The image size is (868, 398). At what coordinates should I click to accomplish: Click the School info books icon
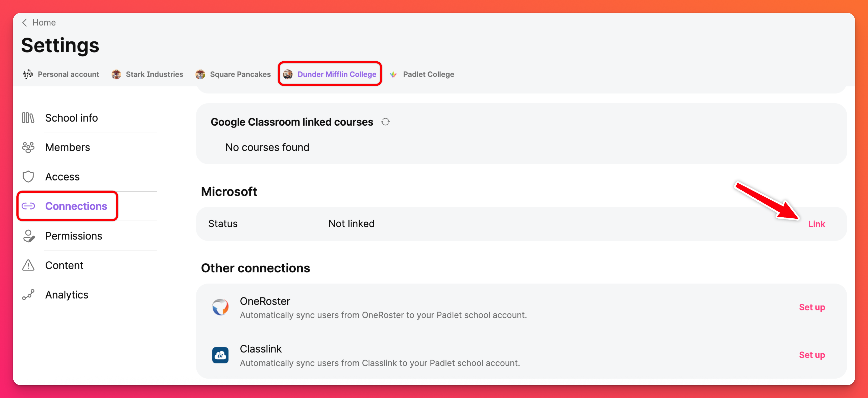pyautogui.click(x=28, y=118)
